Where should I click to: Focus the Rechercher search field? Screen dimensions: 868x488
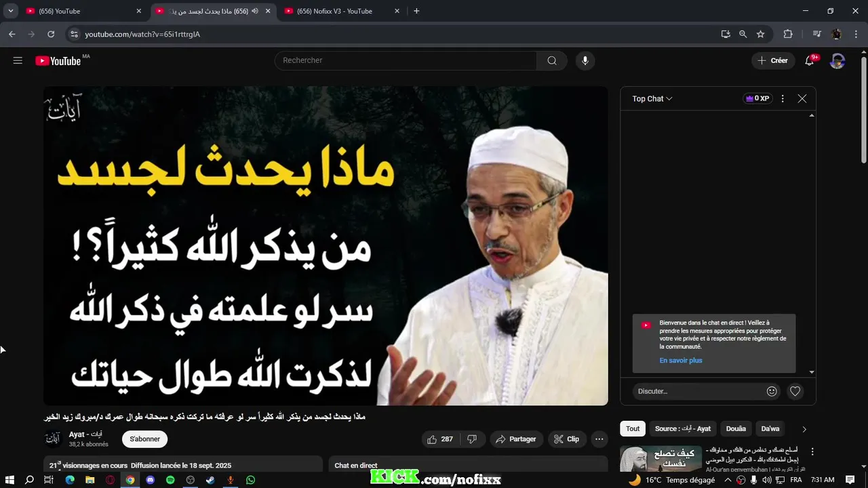point(406,60)
